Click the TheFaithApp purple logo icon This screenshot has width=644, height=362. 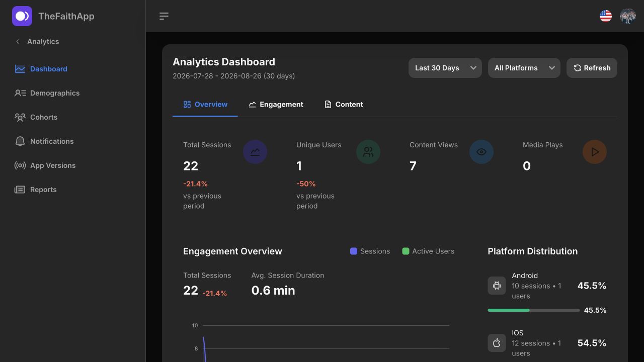[x=22, y=16]
